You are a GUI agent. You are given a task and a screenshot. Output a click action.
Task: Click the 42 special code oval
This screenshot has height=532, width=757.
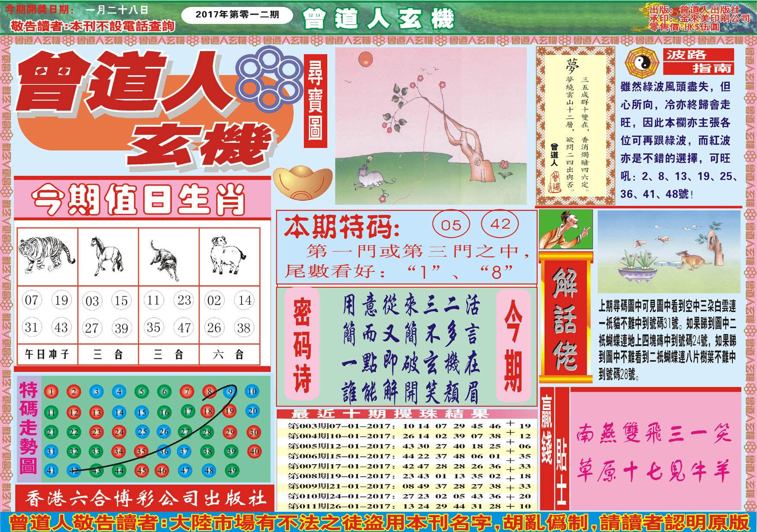pyautogui.click(x=500, y=224)
